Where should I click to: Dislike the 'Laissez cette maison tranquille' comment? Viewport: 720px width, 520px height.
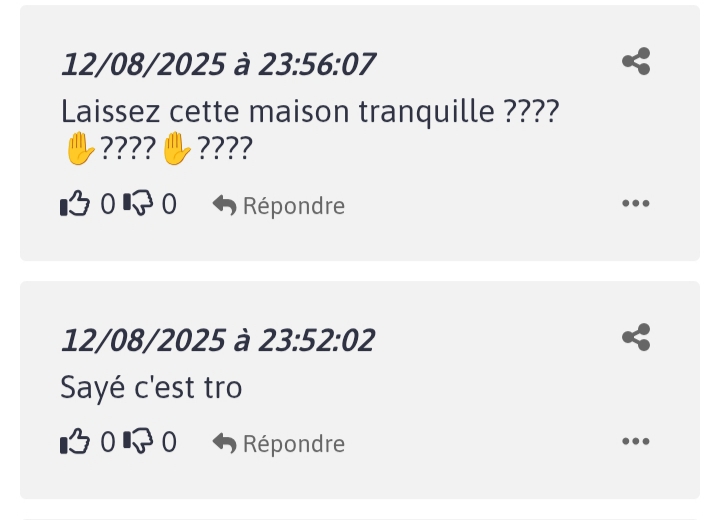click(x=137, y=205)
